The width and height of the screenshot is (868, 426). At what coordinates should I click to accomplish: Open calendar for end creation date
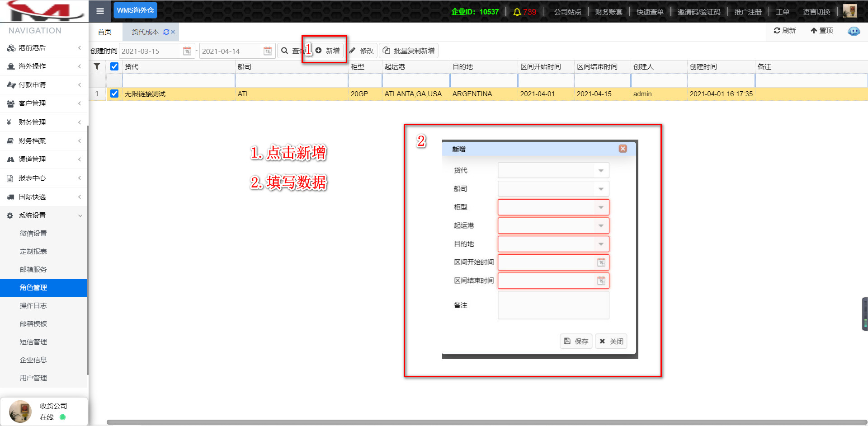(268, 51)
